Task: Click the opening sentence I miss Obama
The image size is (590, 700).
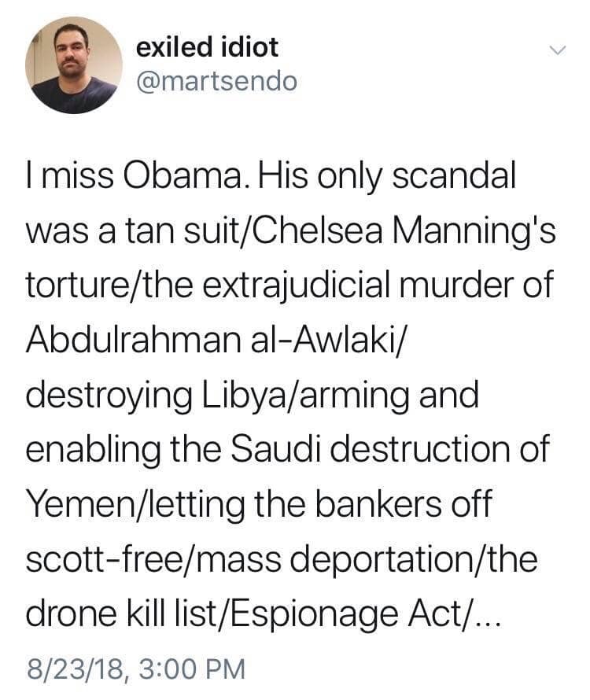Action: click(136, 175)
